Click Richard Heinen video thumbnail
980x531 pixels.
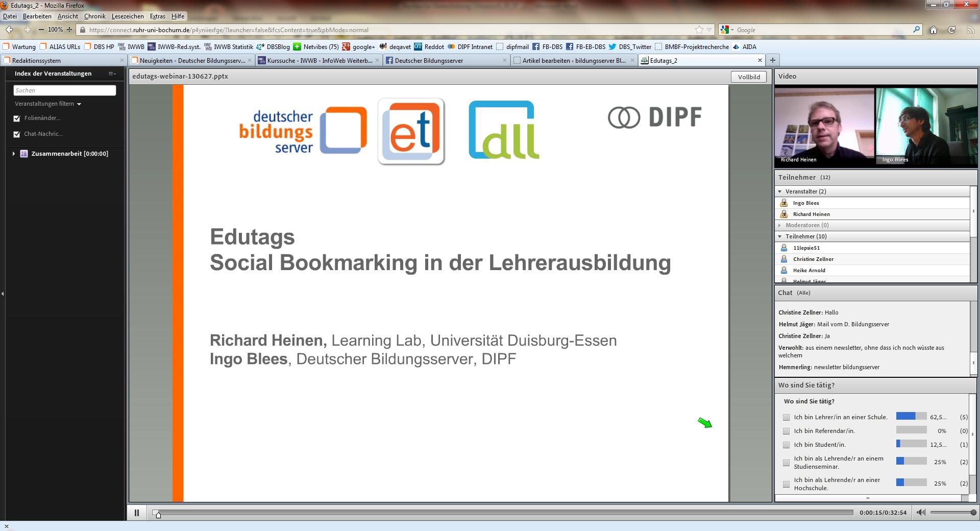point(824,126)
